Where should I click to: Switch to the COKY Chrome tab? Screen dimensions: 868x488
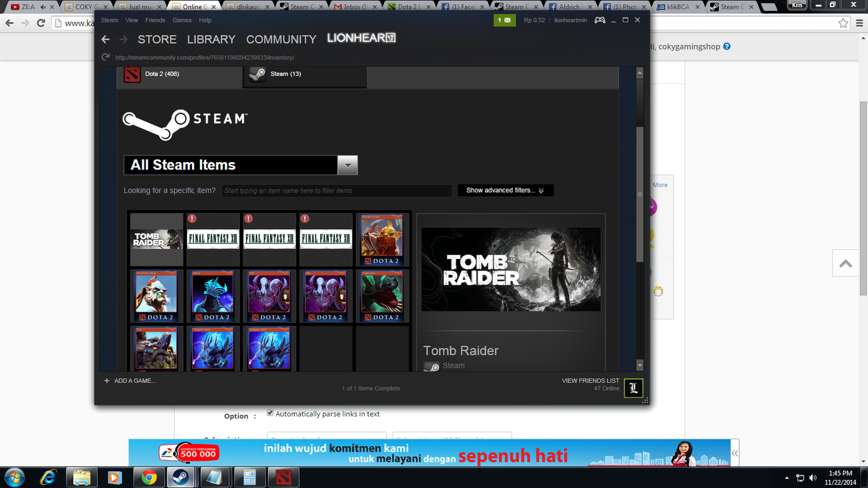click(86, 7)
